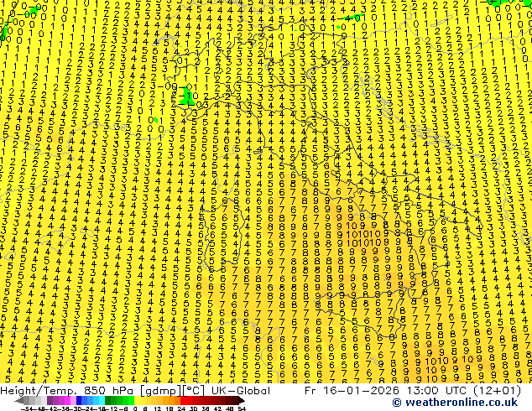Click the '13:00 UTC' time label
Viewport: 532px width, 411px height.
(x=438, y=391)
